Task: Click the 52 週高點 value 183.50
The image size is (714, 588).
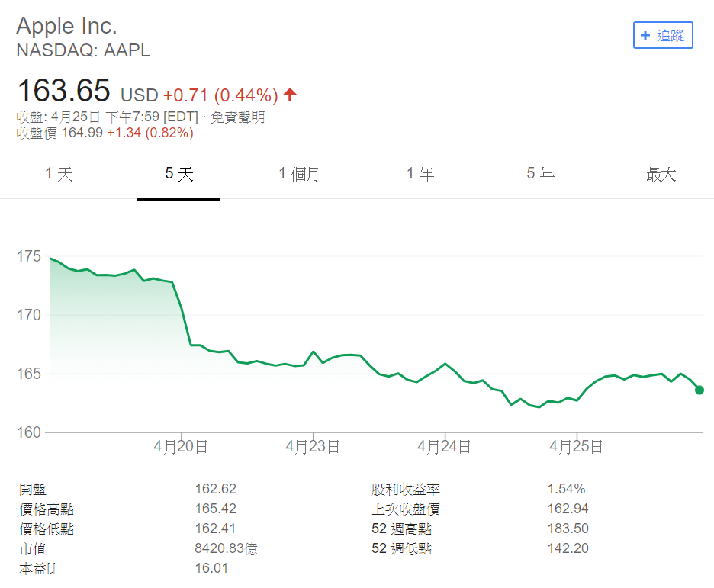Action: [568, 529]
